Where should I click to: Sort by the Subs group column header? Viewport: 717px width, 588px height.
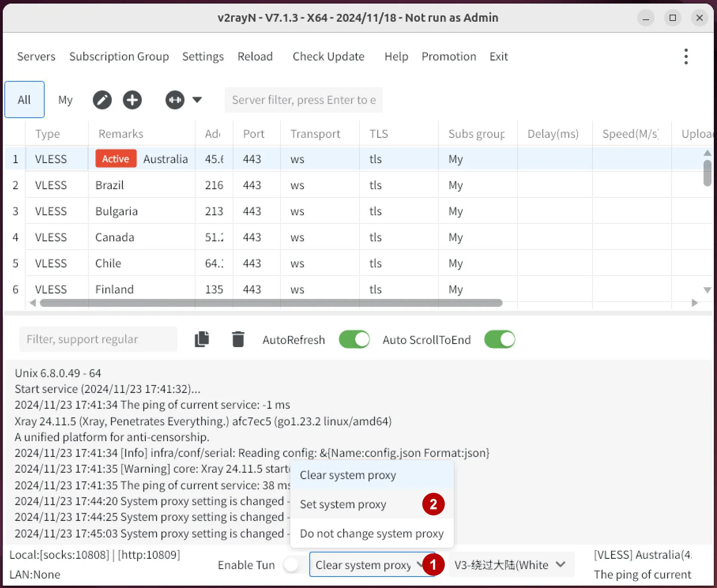pos(478,134)
